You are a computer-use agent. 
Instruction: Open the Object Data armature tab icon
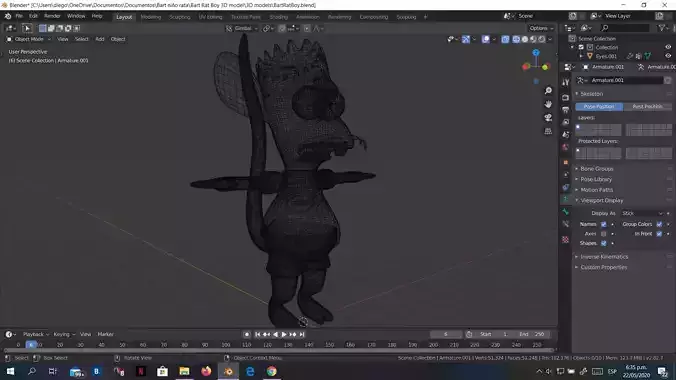click(566, 199)
